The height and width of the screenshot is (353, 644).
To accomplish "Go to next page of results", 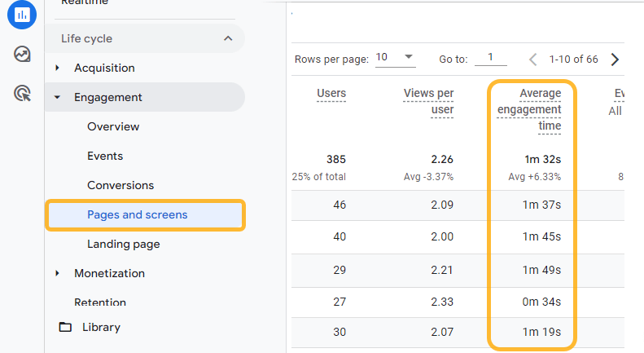I will (615, 60).
